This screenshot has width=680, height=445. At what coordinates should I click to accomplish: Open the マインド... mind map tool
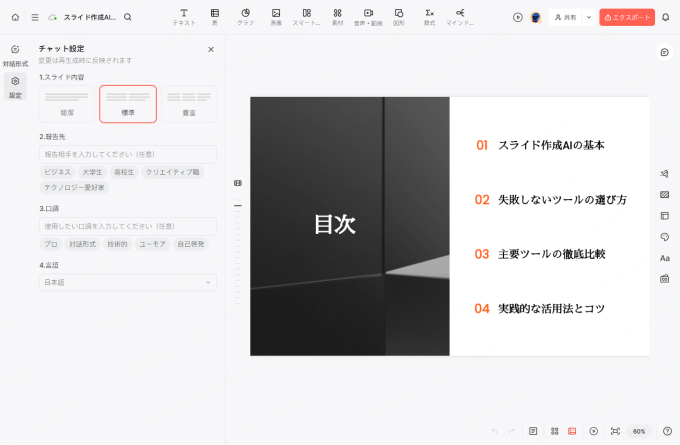click(460, 17)
